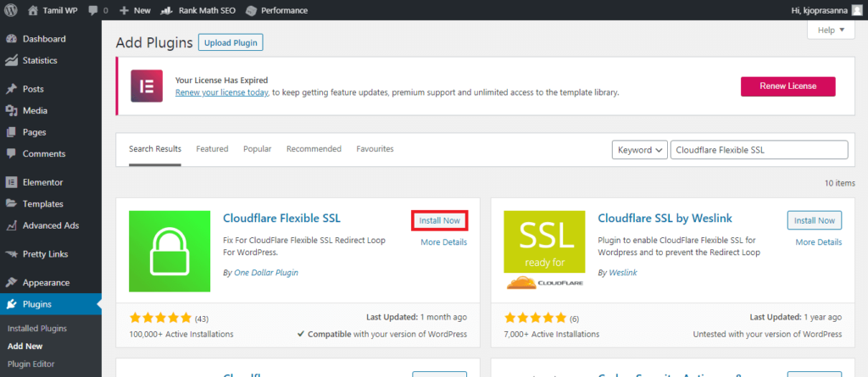The width and height of the screenshot is (868, 377).
Task: Click "100,000+ Active Installations" text
Action: click(181, 335)
